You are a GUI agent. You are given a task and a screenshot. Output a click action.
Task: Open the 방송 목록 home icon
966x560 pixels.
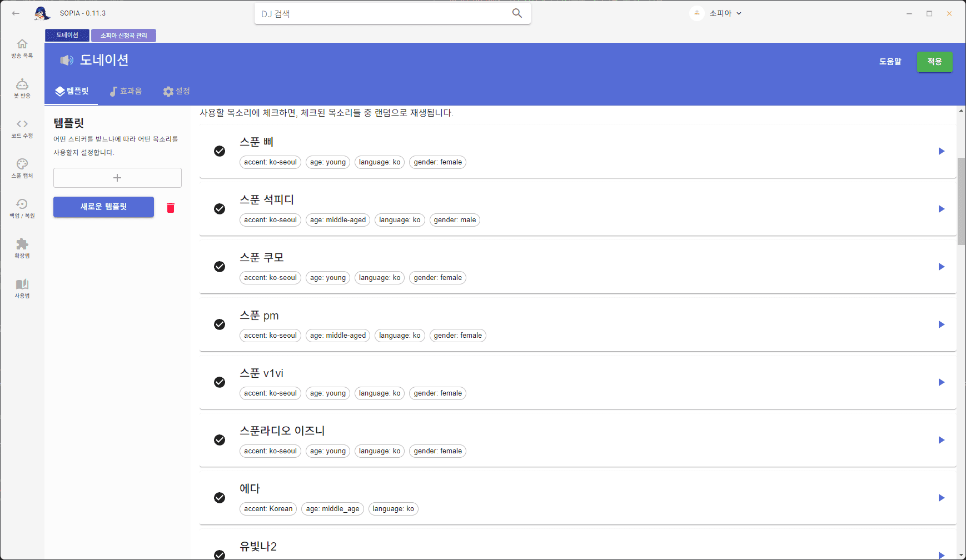pyautogui.click(x=22, y=44)
